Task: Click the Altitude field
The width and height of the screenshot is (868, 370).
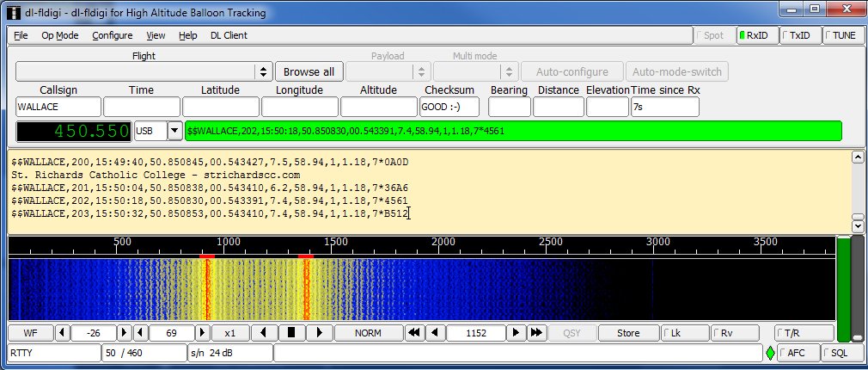Action: coord(379,107)
